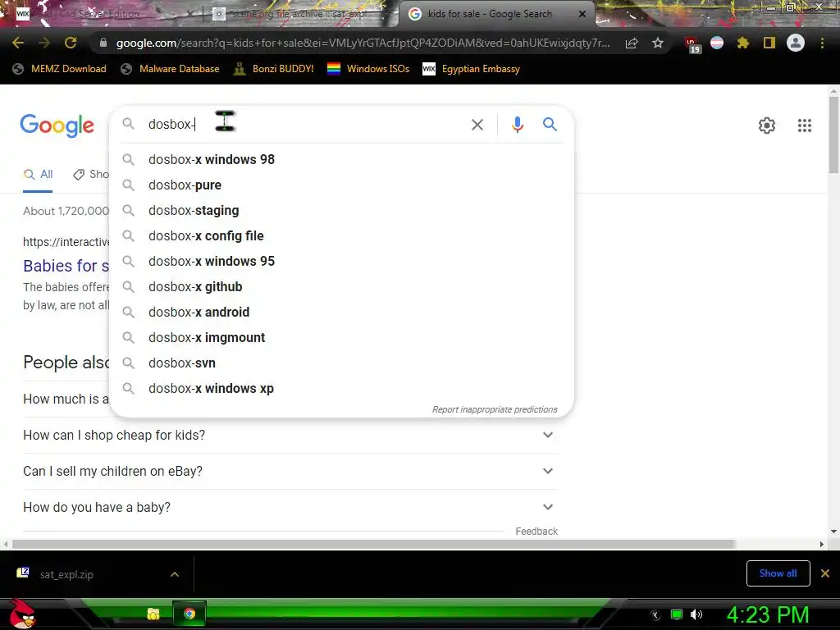840x630 pixels.
Task: Open the Extensions puzzle piece icon
Action: tap(742, 43)
